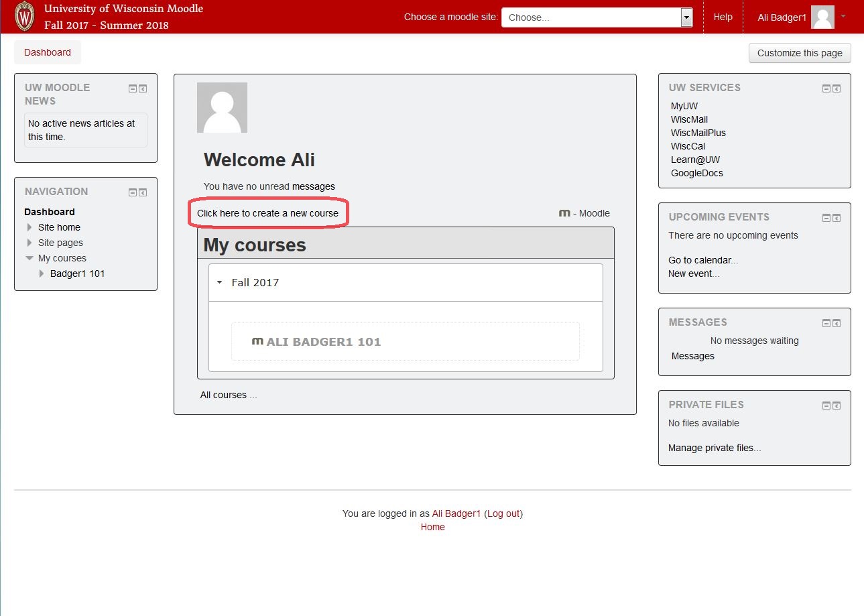Collapse the My courses tree node
Viewport: 864px width, 616px height.
tap(29, 258)
